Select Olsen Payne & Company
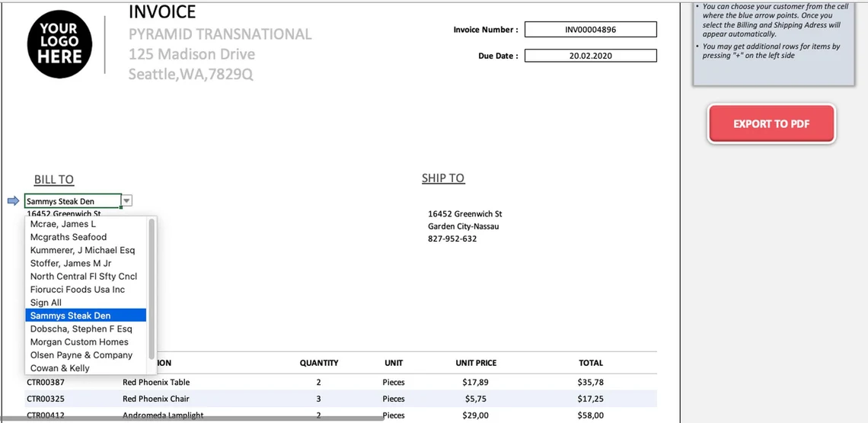 coord(81,354)
